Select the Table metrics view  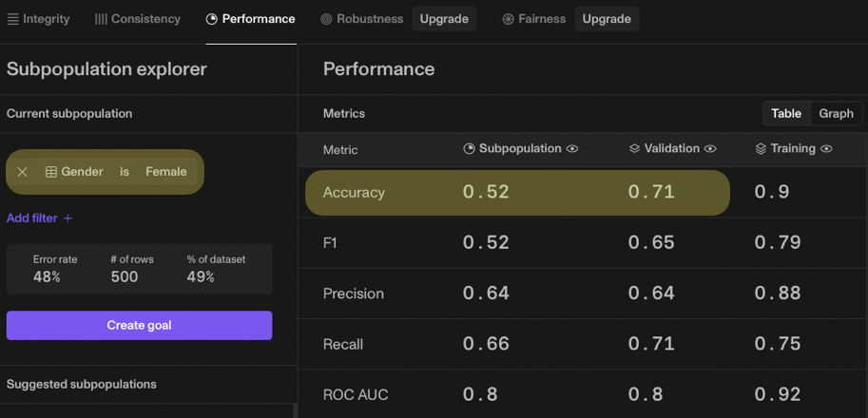tap(786, 113)
